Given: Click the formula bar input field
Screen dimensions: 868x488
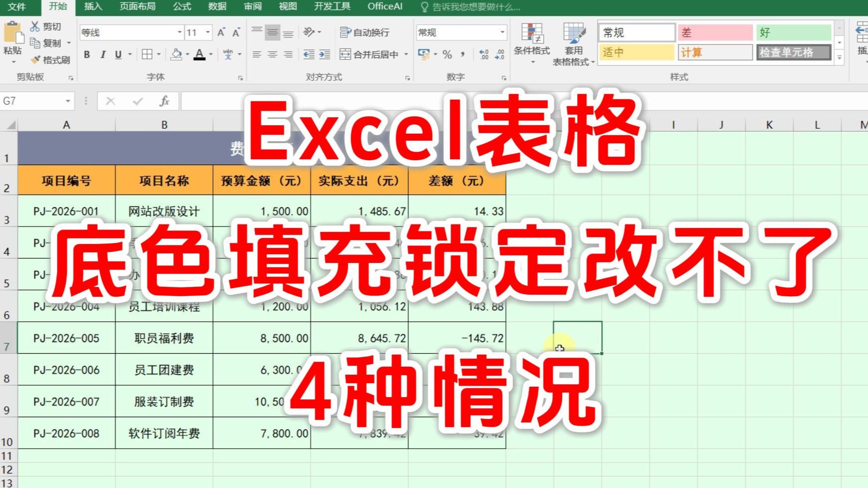Looking at the screenshot, I should [524, 101].
